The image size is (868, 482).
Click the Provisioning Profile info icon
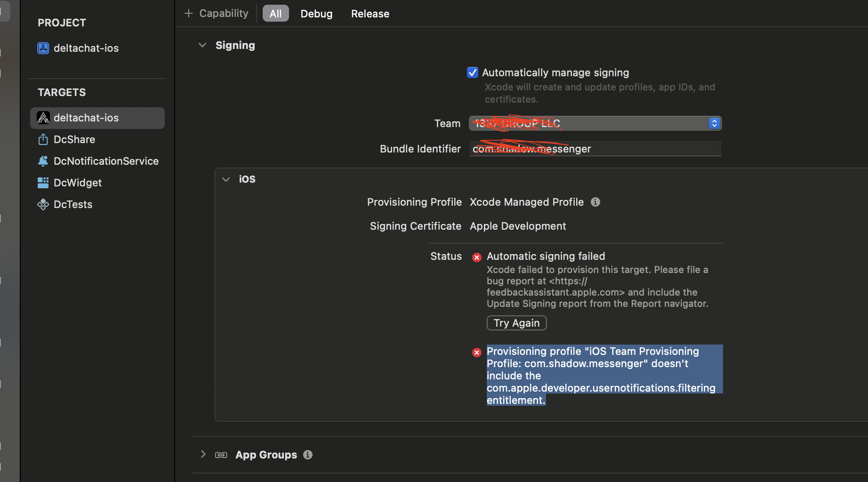tap(595, 202)
